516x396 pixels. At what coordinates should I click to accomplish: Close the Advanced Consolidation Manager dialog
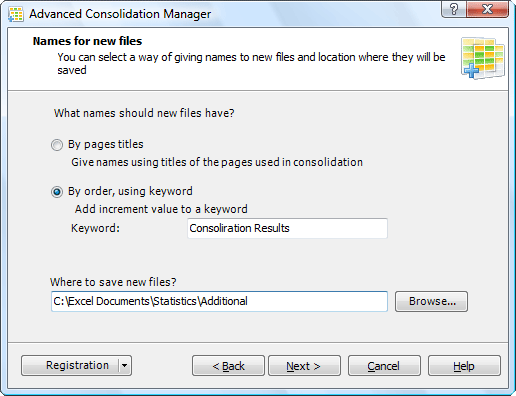pos(487,9)
